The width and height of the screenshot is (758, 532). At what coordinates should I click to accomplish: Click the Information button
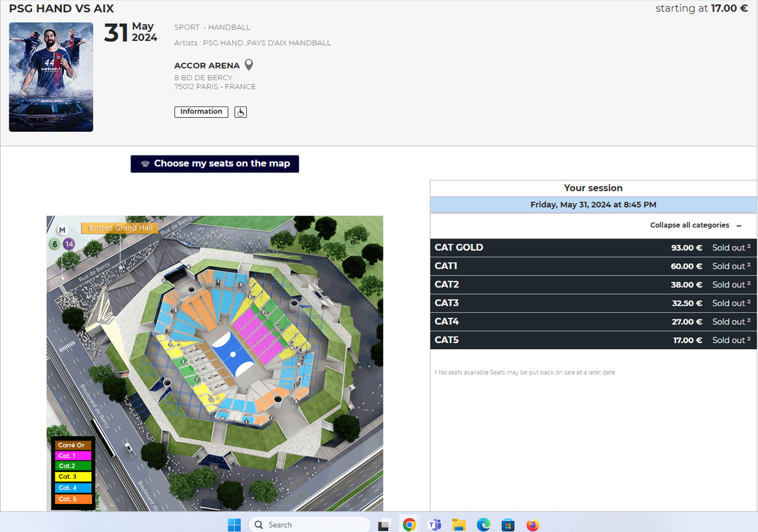(201, 112)
